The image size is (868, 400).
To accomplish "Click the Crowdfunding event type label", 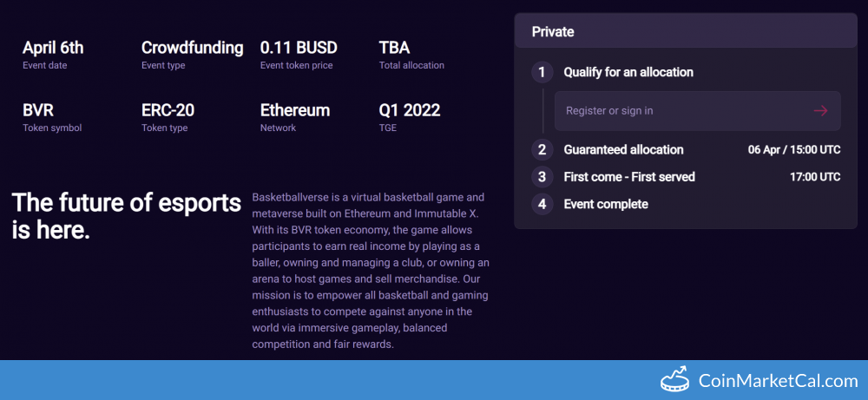I will 192,48.
